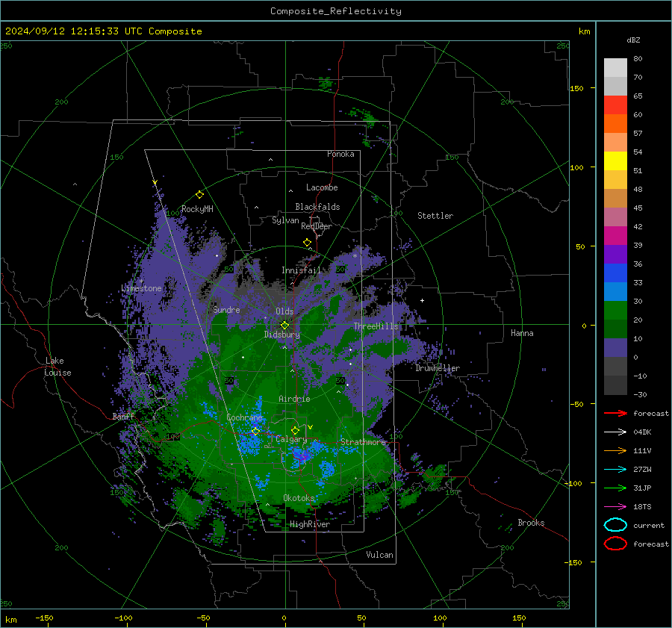
Task: Click the red forecast arrow in legend
Action: 615,413
